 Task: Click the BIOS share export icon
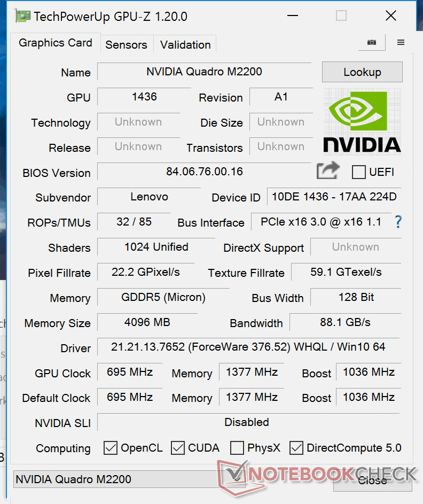(328, 171)
